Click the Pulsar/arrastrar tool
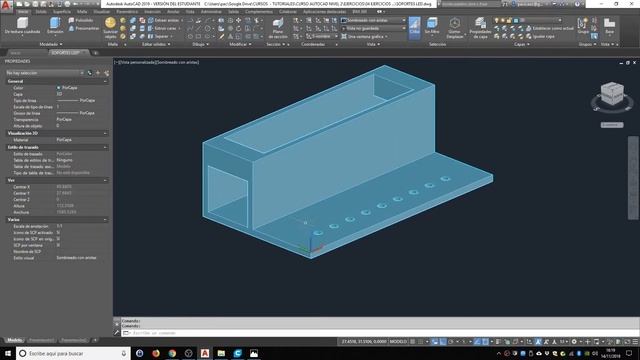Image resolution: width=640 pixels, height=360 pixels. 84,28
